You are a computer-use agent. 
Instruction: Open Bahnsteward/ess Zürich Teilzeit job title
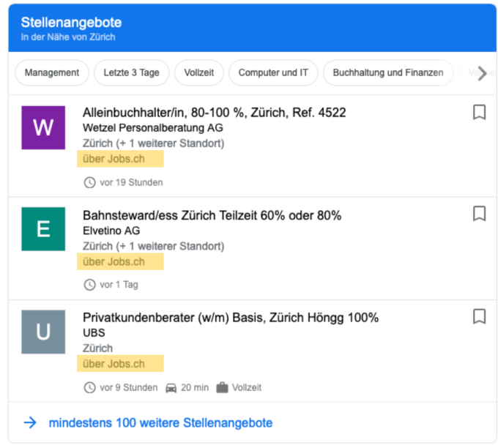click(212, 215)
